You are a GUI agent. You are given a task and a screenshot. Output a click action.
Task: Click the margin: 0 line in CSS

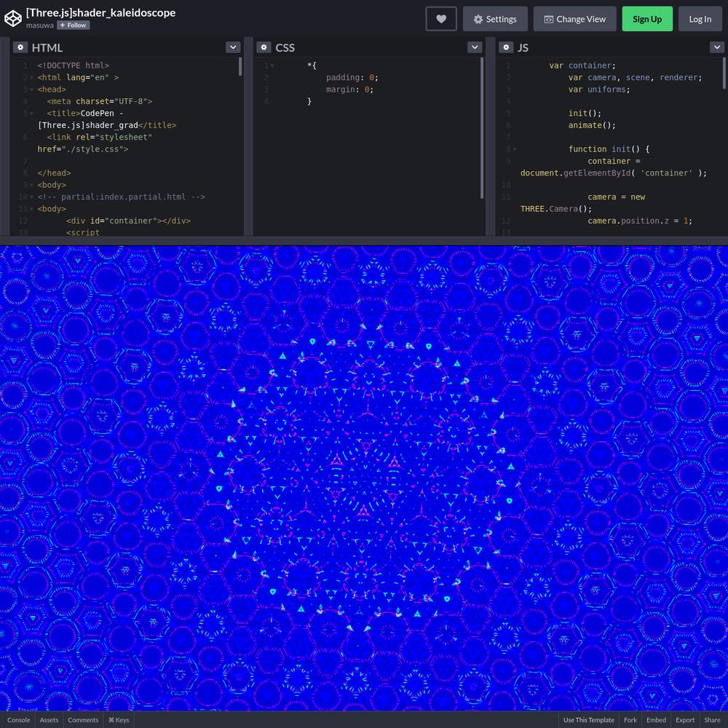(349, 90)
